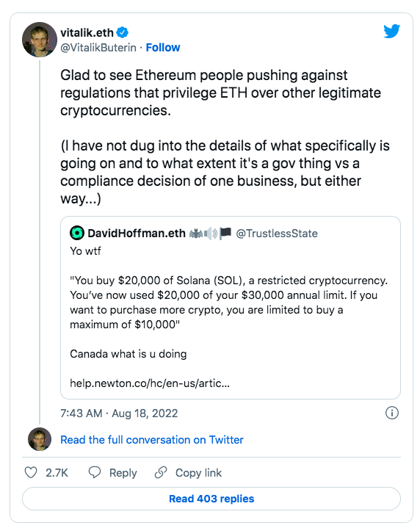420x531 pixels.
Task: Open the tweet info circle icon
Action: click(x=392, y=413)
